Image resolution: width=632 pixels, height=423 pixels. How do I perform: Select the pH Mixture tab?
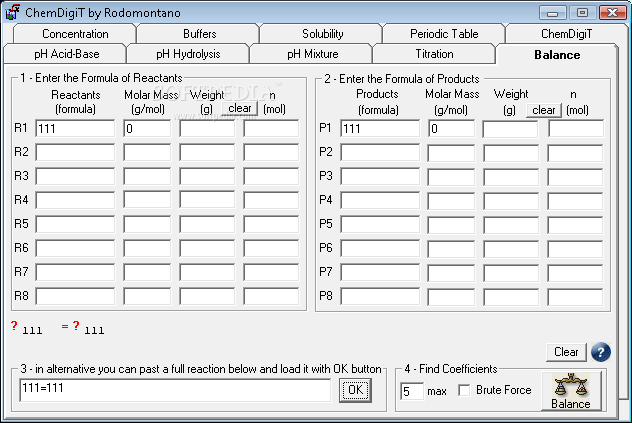point(312,54)
